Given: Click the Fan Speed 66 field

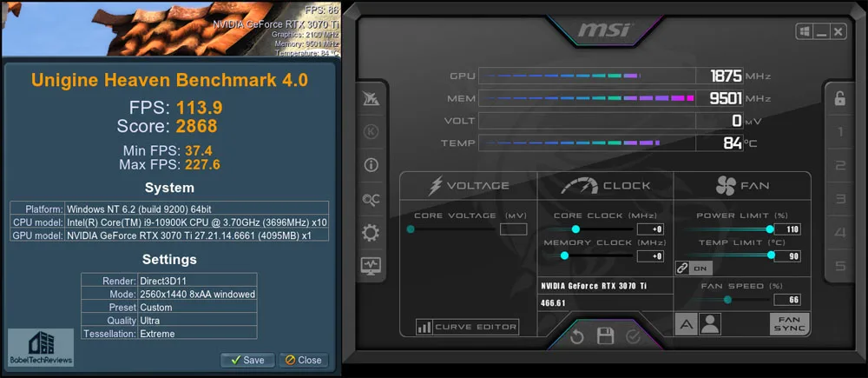Looking at the screenshot, I should tap(787, 300).
